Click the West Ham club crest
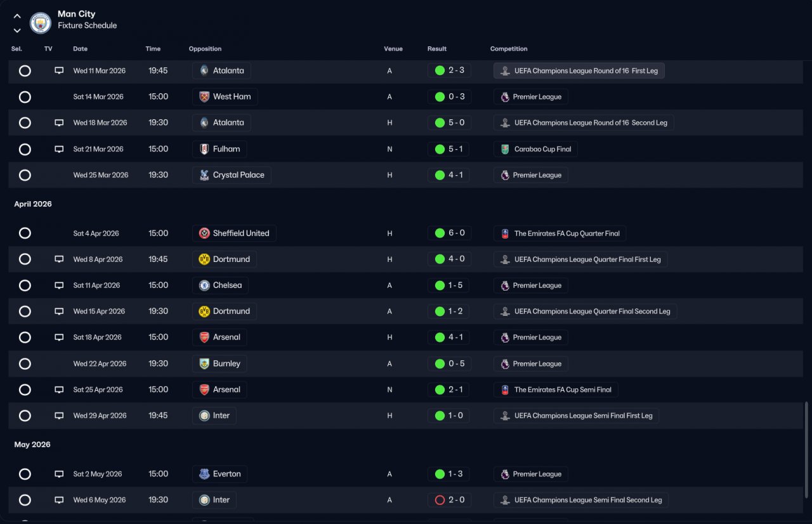812x524 pixels. pyautogui.click(x=204, y=96)
